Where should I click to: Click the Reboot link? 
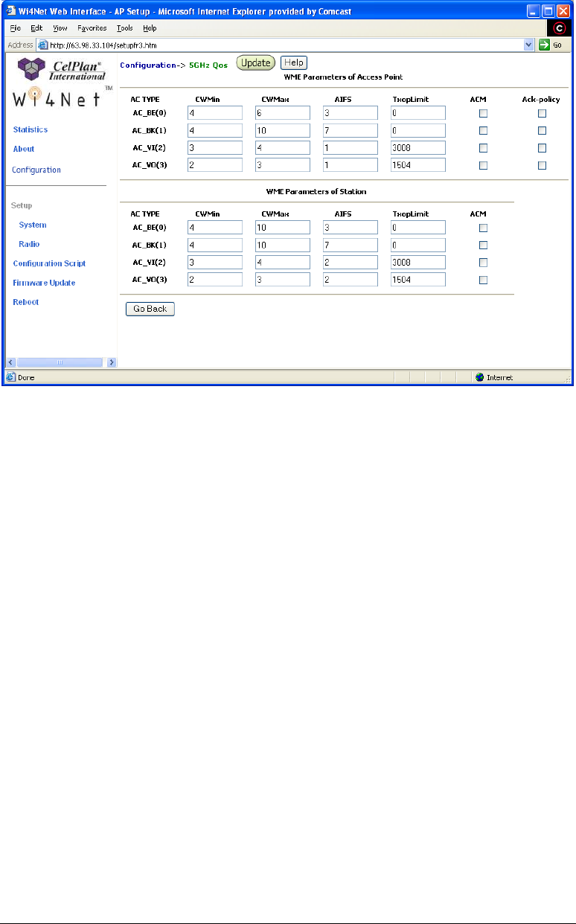coord(26,302)
